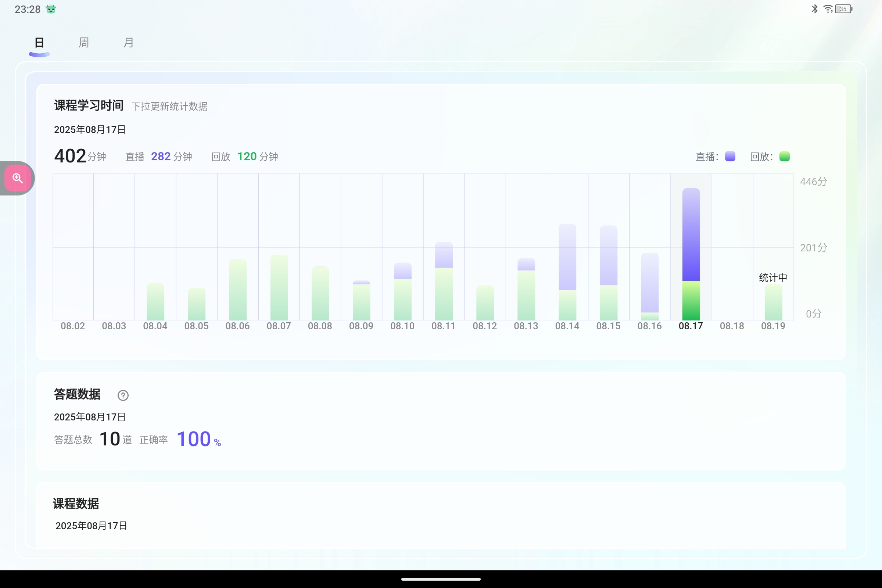The image size is (882, 588).
Task: Tap the green mascot status icon
Action: [x=51, y=9]
